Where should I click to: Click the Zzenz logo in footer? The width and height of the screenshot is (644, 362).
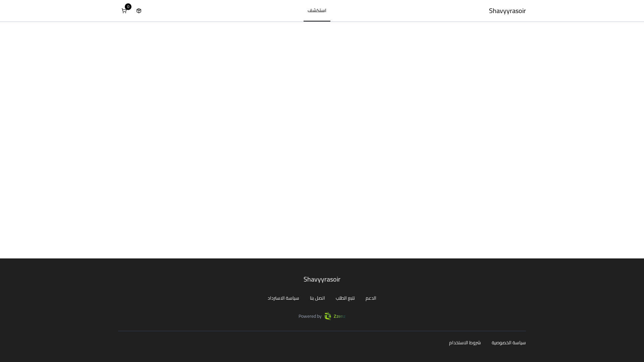[335, 316]
